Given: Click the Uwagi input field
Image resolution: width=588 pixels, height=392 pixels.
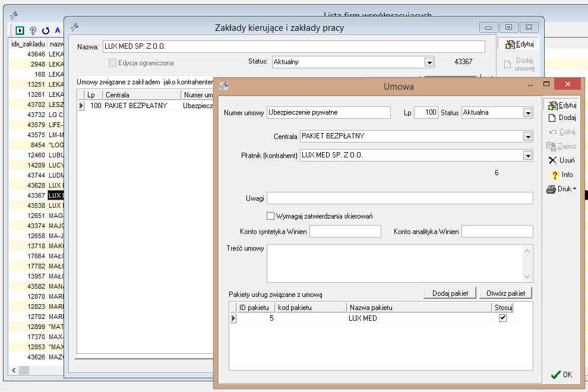Looking at the screenshot, I should pos(400,198).
